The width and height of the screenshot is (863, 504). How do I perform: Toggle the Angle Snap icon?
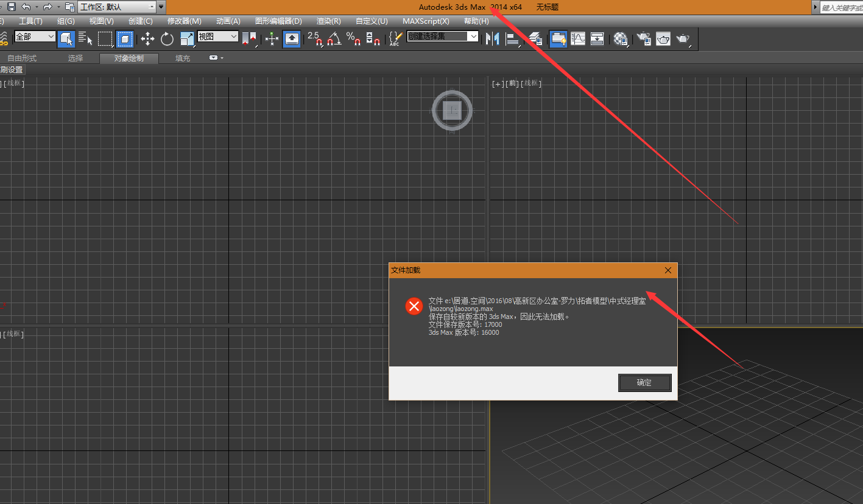(x=334, y=39)
